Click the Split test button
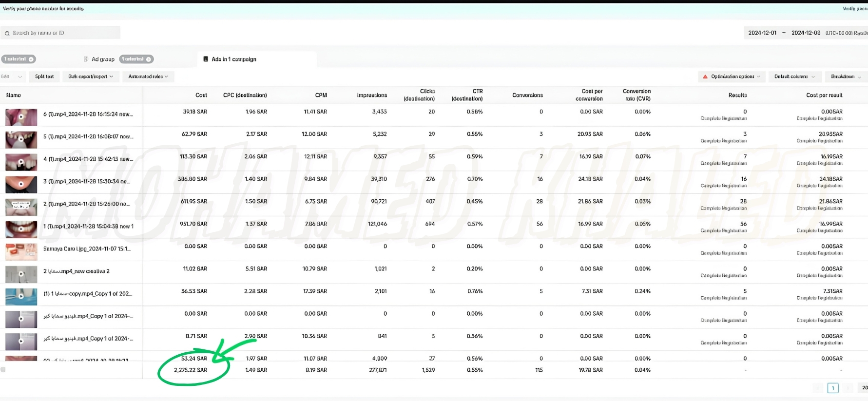The image size is (868, 401). click(x=44, y=76)
